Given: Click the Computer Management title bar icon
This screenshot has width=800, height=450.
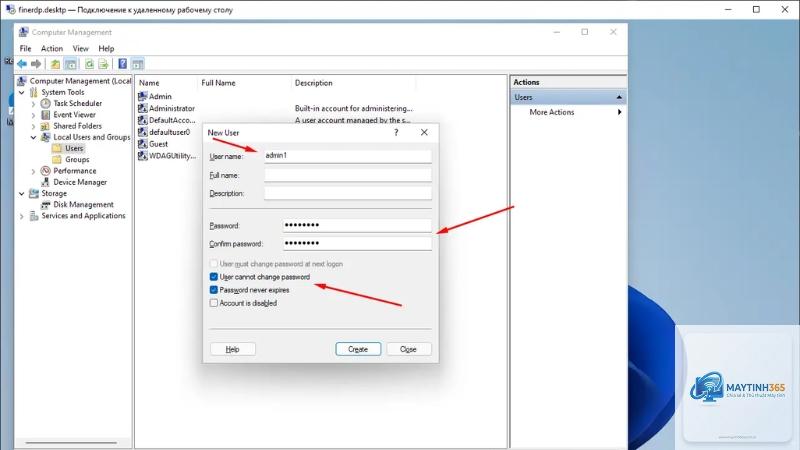Looking at the screenshot, I should [23, 32].
